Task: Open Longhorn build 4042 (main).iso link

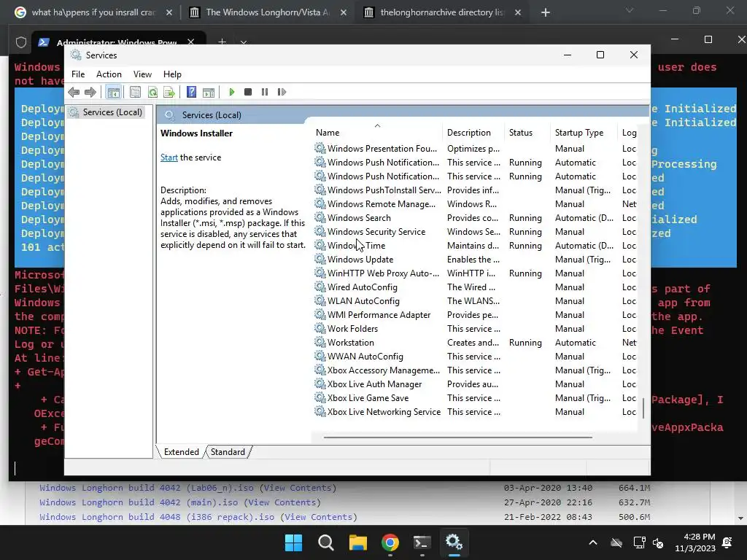Action: pos(180,502)
